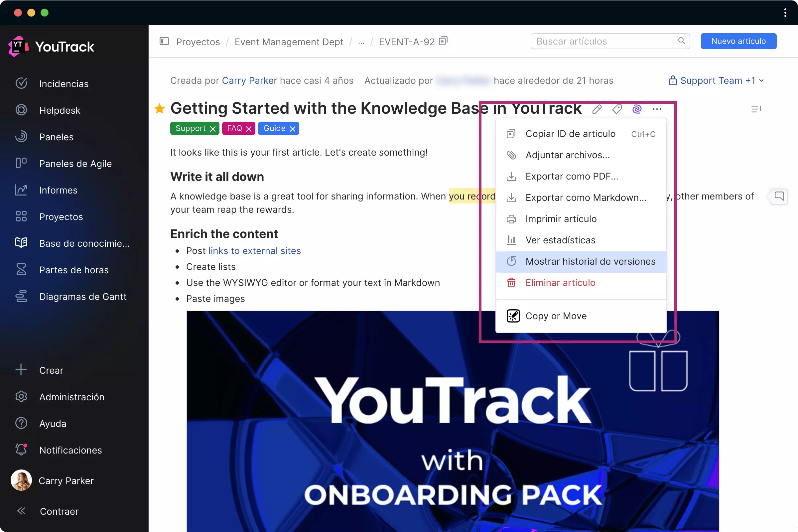
Task: Open links to external sites link
Action: 254,251
